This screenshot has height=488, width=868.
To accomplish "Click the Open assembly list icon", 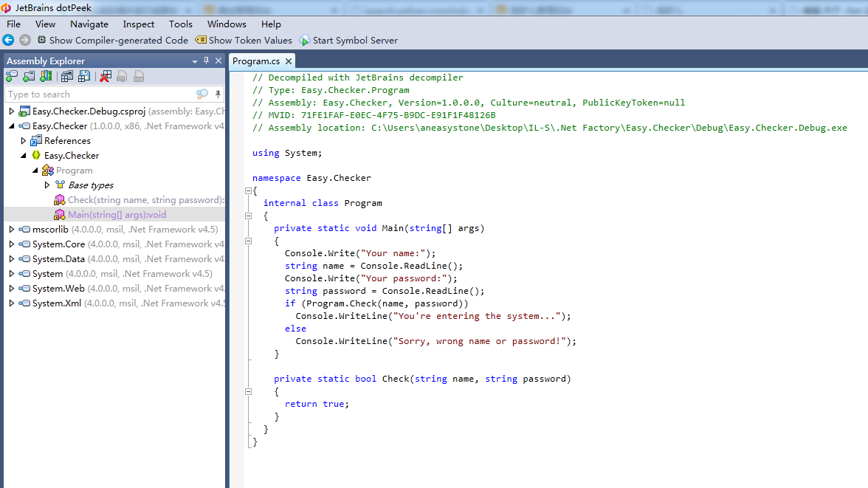I will pyautogui.click(x=67, y=77).
